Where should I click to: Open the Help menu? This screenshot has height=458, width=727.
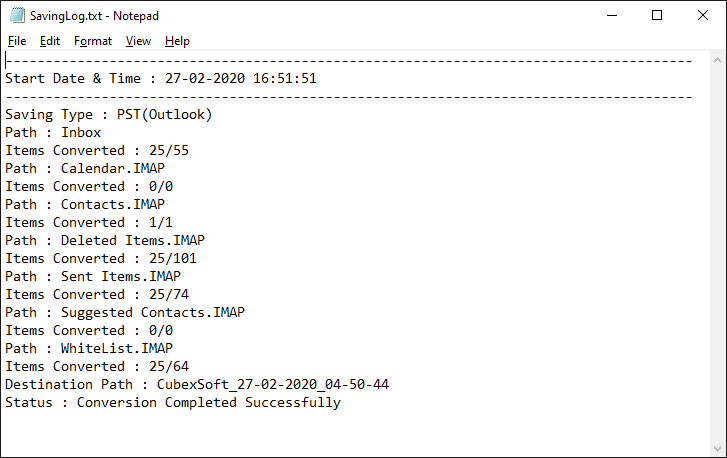pyautogui.click(x=177, y=41)
